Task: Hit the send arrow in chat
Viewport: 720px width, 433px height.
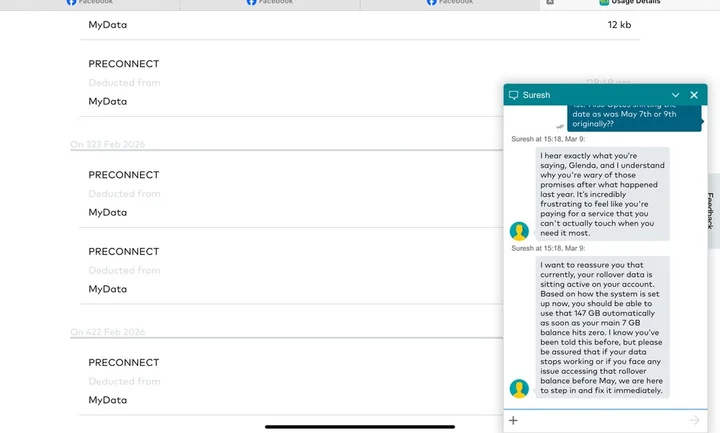Action: pyautogui.click(x=694, y=421)
